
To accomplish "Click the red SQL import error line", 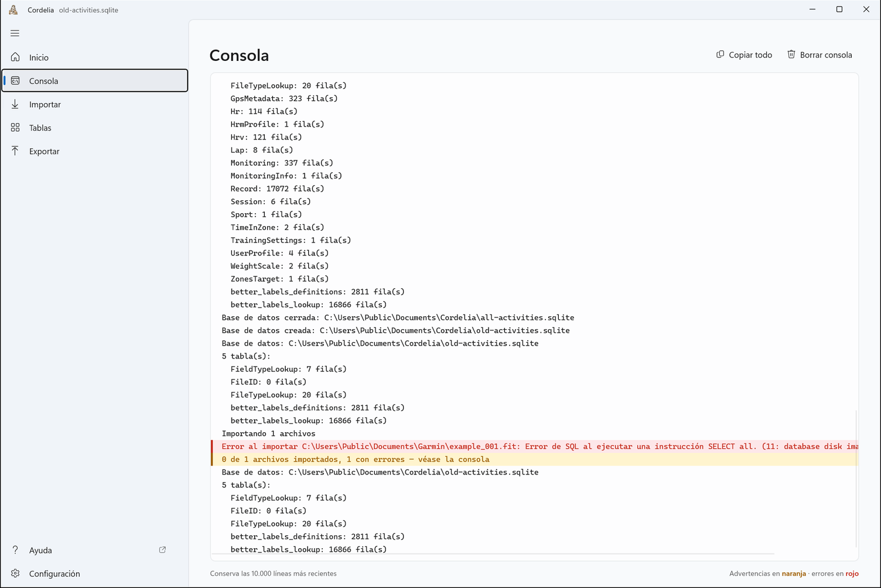I will pos(535,446).
